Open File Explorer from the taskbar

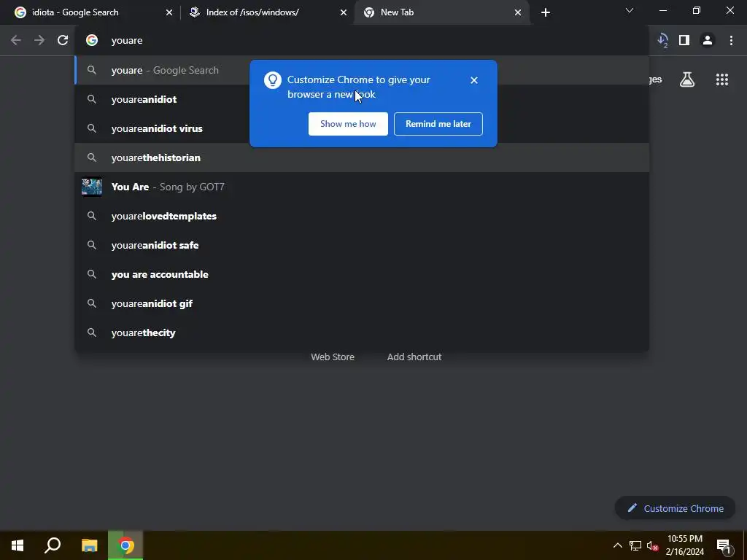pyautogui.click(x=89, y=545)
